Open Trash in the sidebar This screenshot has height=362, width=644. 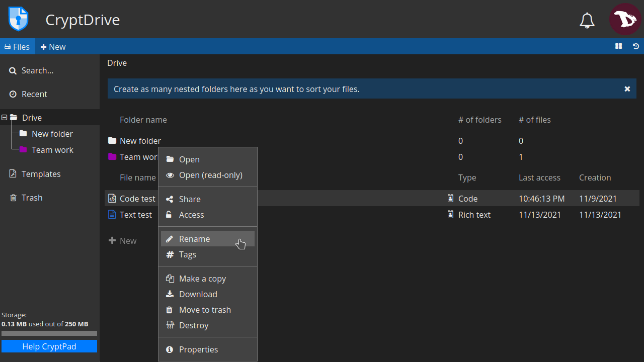coord(50,198)
